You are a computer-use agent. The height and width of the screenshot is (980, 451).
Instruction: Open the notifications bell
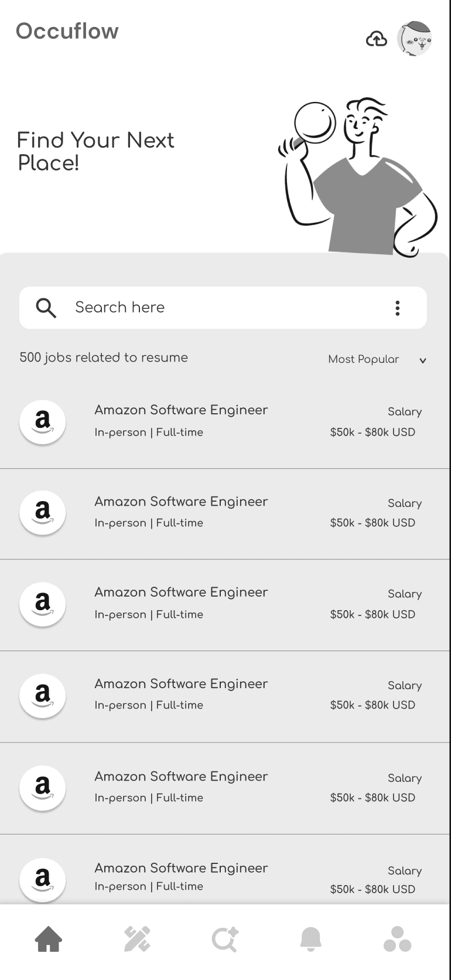tap(311, 939)
